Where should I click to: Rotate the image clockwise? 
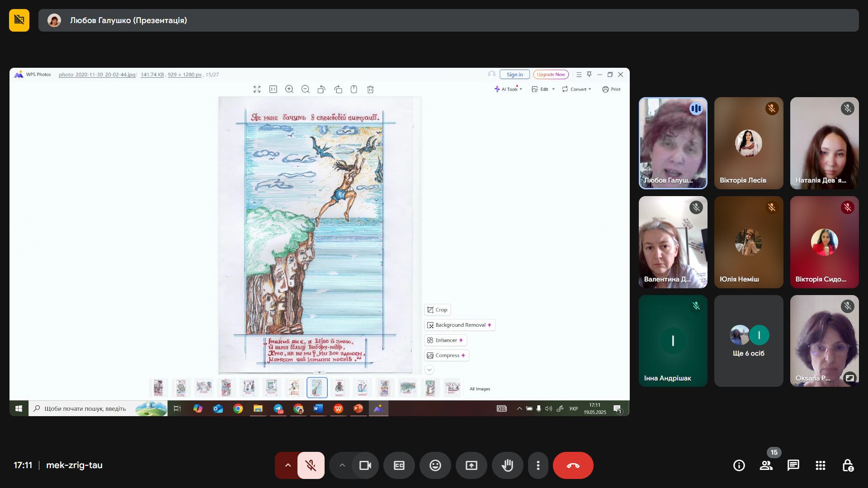[338, 89]
